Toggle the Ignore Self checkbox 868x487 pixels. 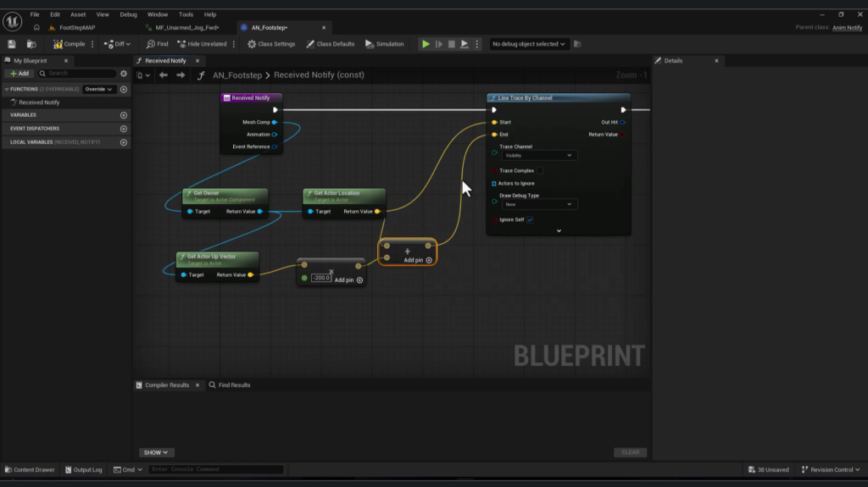[x=531, y=219]
